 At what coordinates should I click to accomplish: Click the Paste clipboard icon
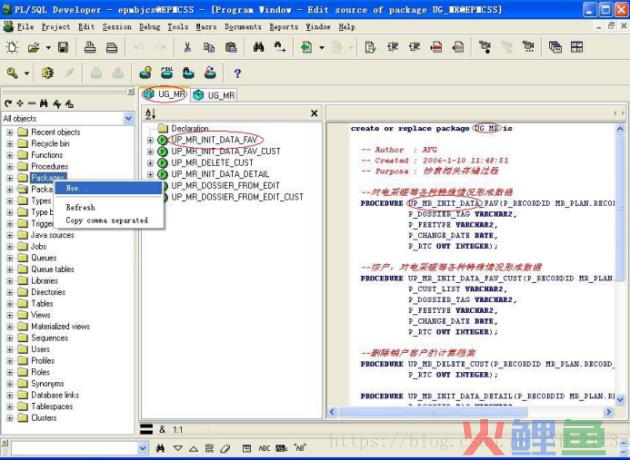point(231,47)
